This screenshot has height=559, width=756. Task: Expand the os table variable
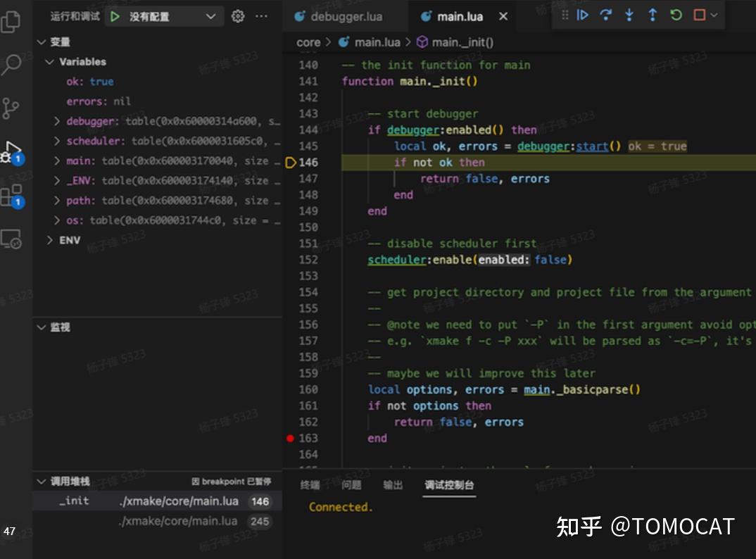57,220
